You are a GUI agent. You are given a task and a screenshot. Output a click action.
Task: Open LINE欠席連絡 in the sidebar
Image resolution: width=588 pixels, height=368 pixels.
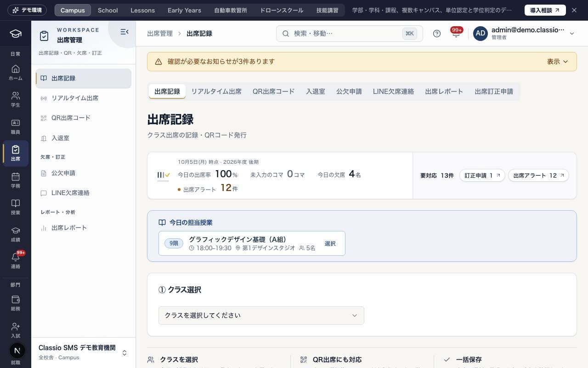tap(83, 193)
